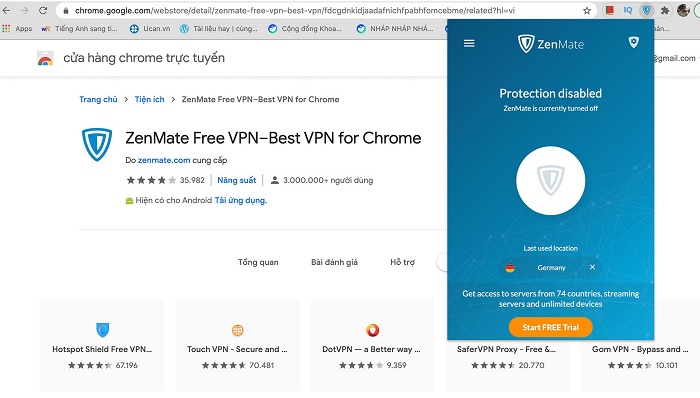Open the Chrome extensions puzzle icon
700x398 pixels.
[x=664, y=10]
